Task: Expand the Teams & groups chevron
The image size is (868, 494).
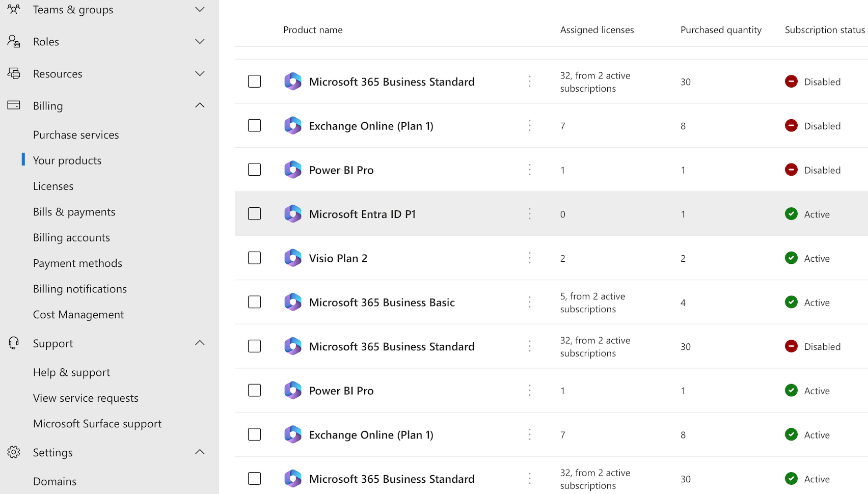Action: pos(200,10)
